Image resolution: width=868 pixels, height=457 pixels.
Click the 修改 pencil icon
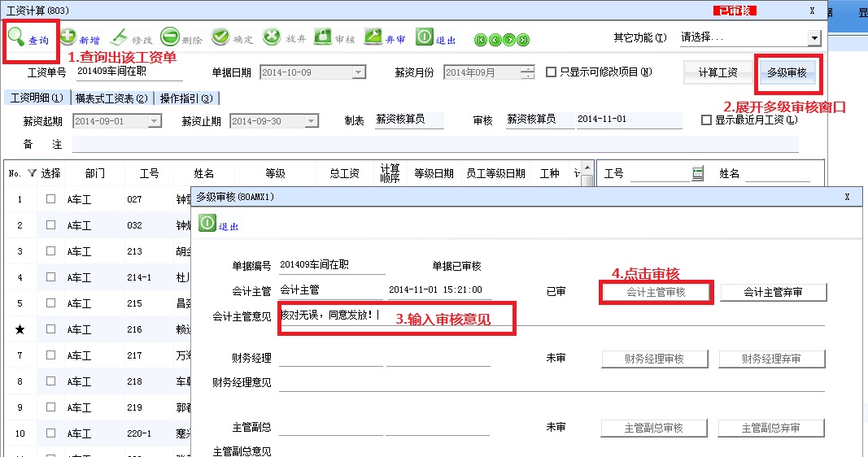point(119,37)
